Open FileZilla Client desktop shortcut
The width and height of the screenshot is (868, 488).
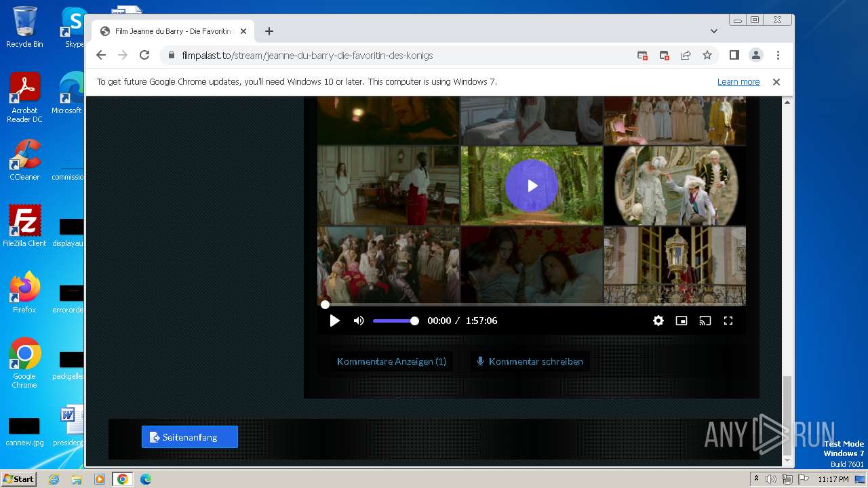pos(24,226)
